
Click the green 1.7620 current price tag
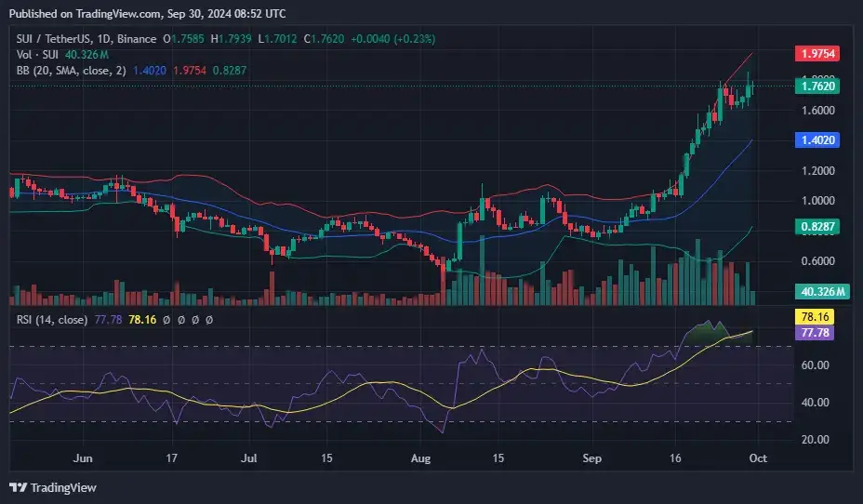click(x=822, y=86)
